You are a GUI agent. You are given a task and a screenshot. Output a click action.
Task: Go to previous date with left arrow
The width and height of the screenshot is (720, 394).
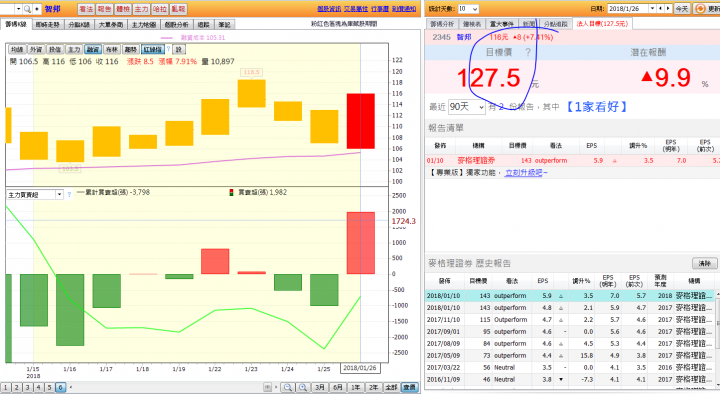(661, 9)
